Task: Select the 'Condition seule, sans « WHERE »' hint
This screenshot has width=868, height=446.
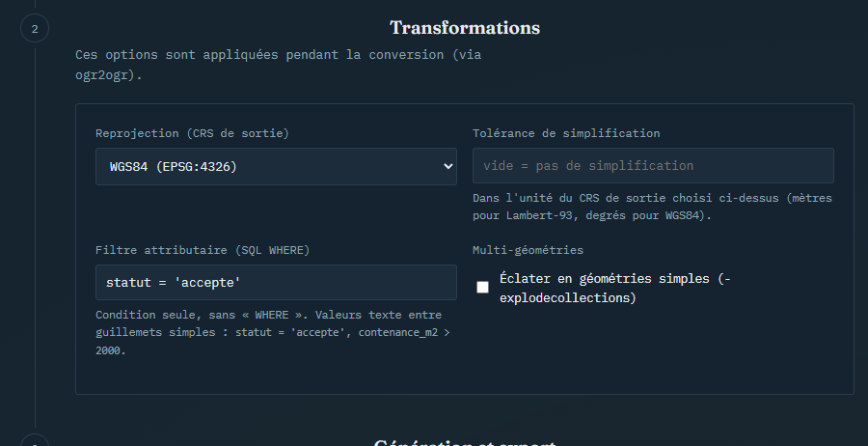Action: (x=272, y=332)
